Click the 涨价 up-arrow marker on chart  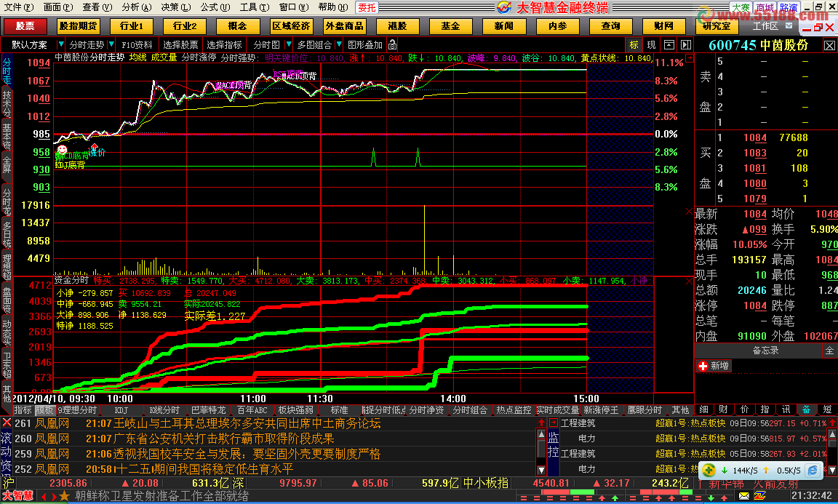coord(95,146)
